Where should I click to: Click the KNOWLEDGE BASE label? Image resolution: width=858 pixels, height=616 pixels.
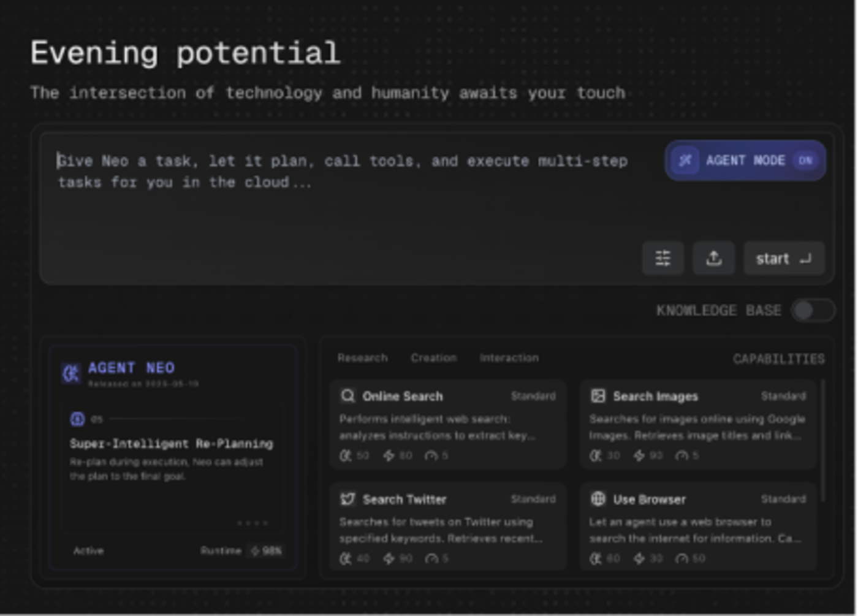[718, 311]
